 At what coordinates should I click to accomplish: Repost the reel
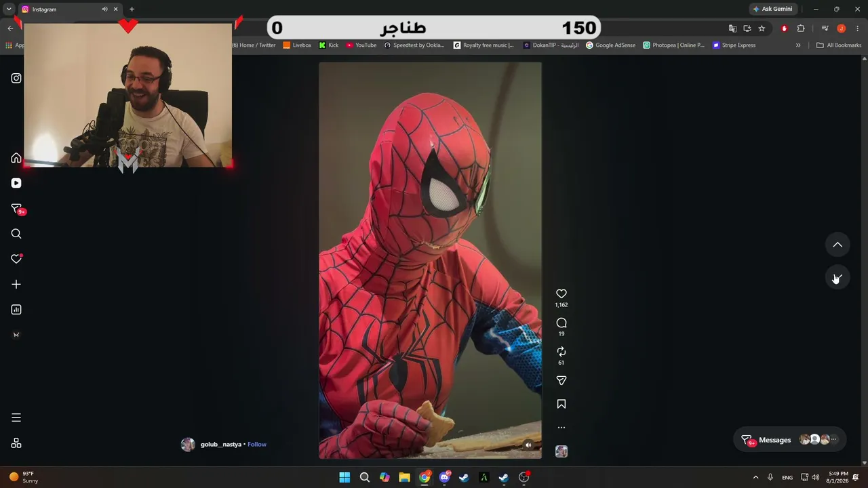(x=561, y=352)
